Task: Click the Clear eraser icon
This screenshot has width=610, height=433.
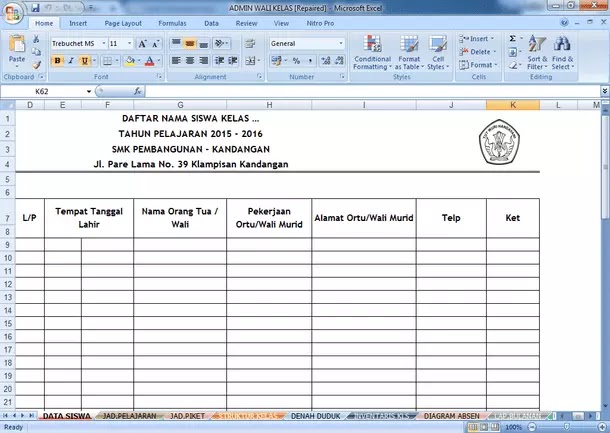Action: coord(513,65)
